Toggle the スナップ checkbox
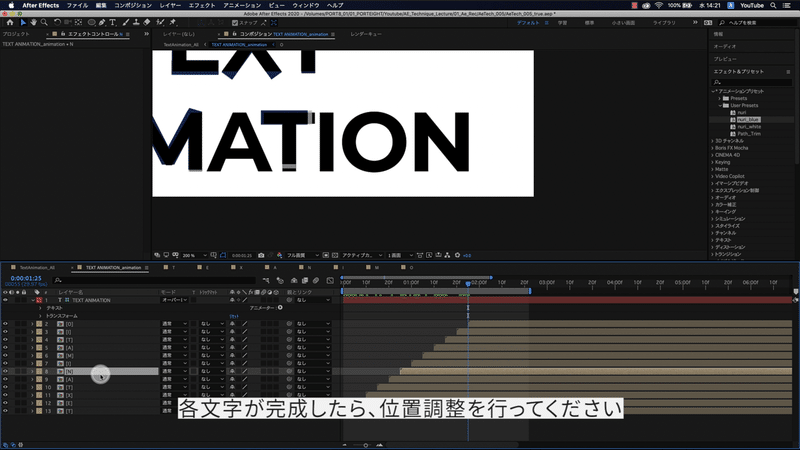Screen dimensions: 800x450 click(x=235, y=23)
